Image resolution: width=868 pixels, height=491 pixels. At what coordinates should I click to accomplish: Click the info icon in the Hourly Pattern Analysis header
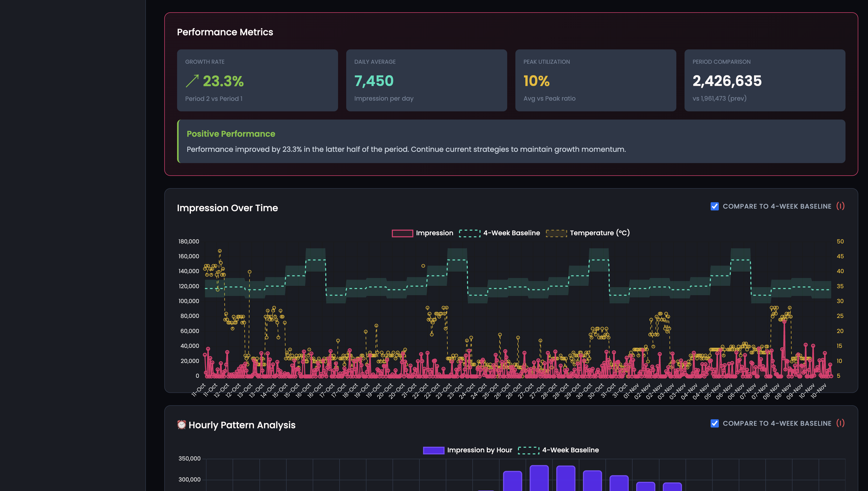[841, 423]
